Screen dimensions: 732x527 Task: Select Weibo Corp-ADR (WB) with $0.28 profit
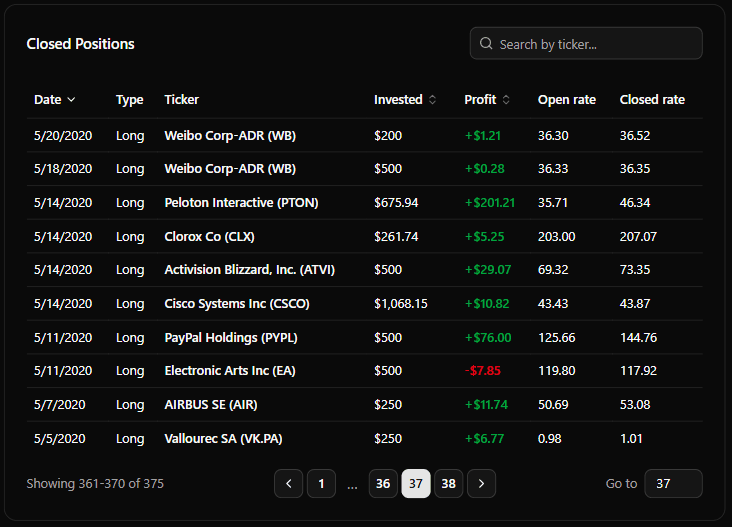[365, 169]
